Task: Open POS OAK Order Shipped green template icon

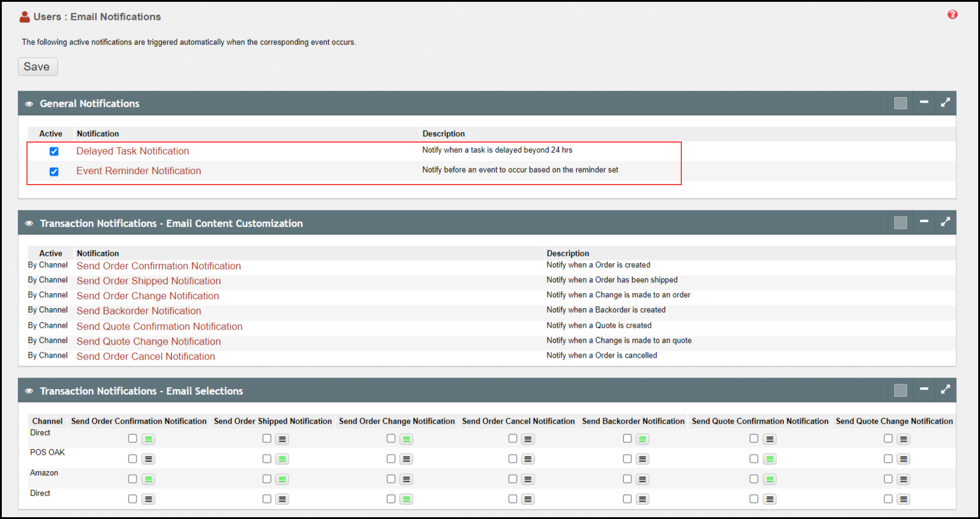Action: 282,459
